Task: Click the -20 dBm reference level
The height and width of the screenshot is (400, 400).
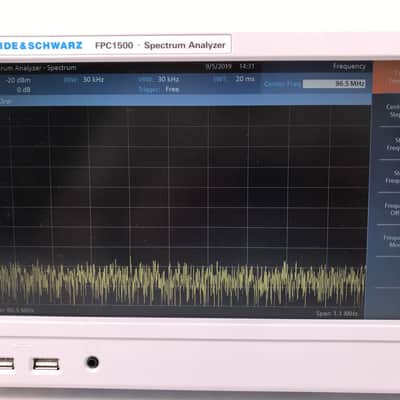Action: [x=19, y=80]
